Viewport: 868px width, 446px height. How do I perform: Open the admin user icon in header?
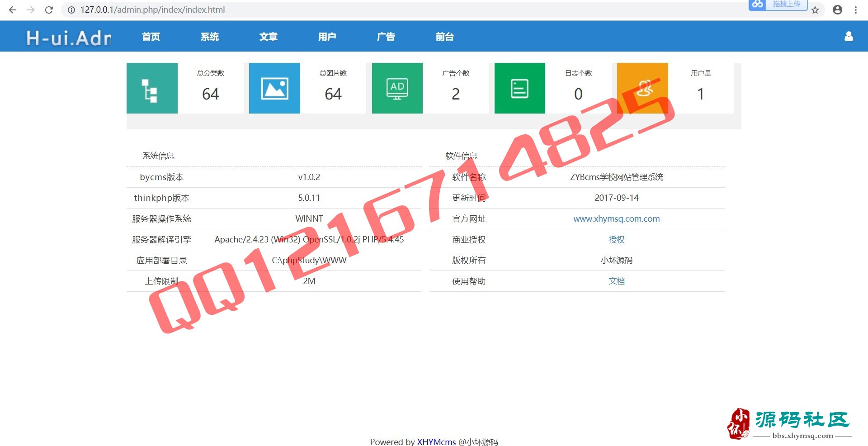pos(849,36)
